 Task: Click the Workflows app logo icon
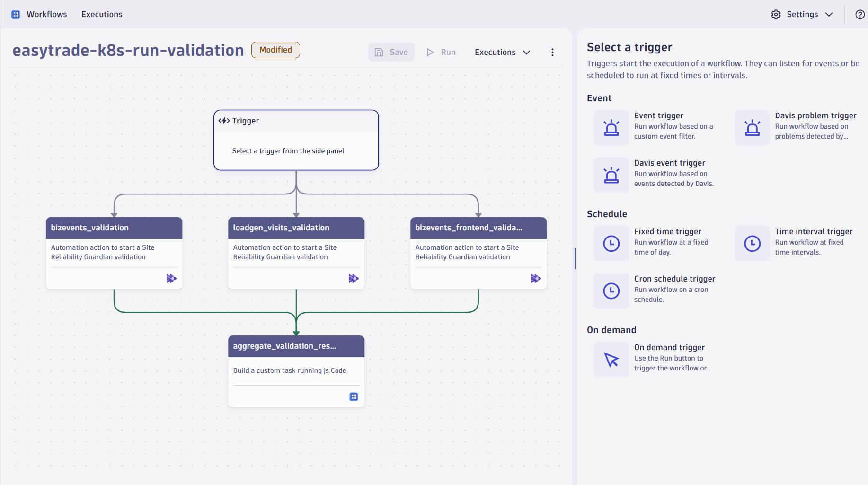[16, 14]
